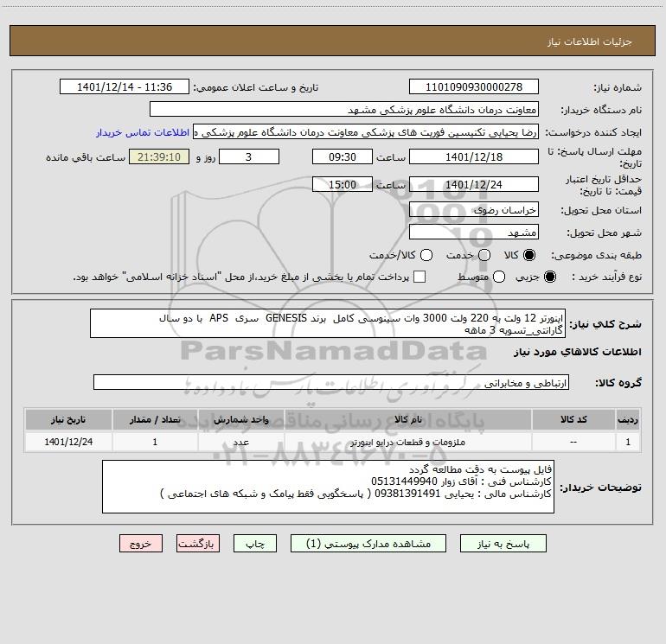Click the unit cell عدد

[240, 442]
